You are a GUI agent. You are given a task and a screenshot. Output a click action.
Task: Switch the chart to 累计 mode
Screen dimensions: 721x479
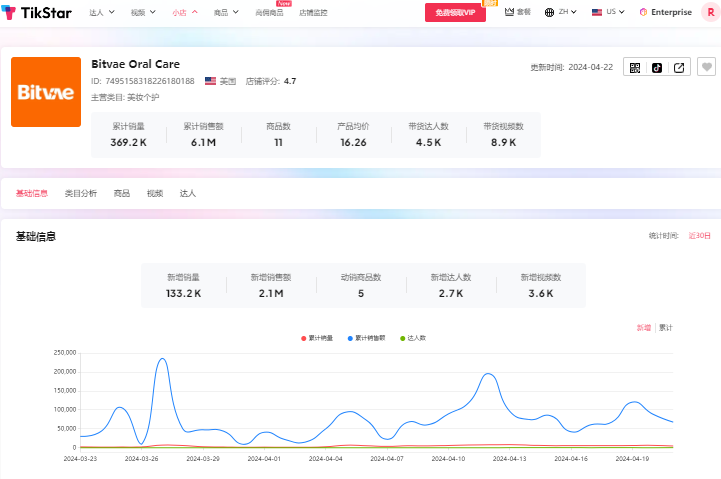click(x=666, y=328)
